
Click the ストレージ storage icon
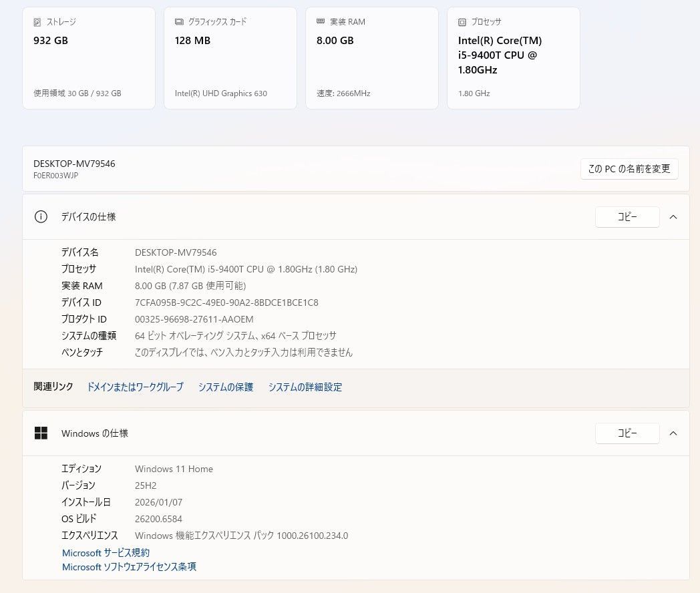(36, 21)
